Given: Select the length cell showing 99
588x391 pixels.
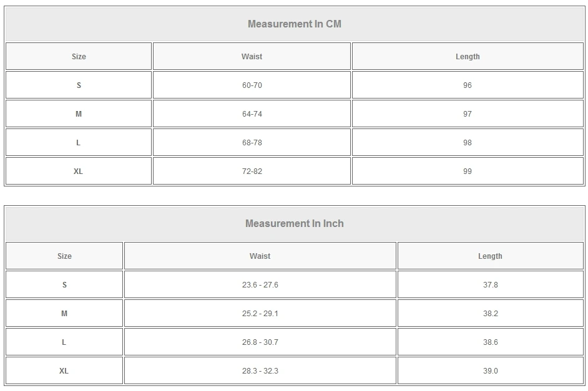Looking at the screenshot, I should pyautogui.click(x=468, y=171).
